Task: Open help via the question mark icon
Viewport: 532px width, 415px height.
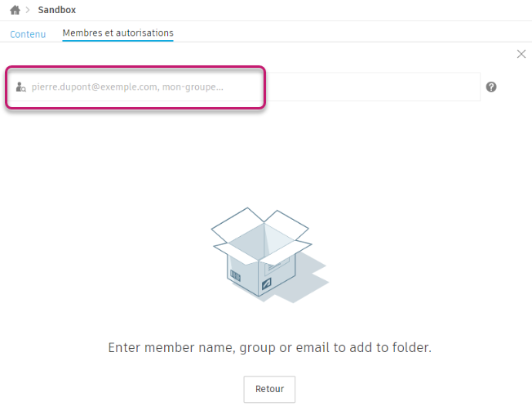Action: 491,87
